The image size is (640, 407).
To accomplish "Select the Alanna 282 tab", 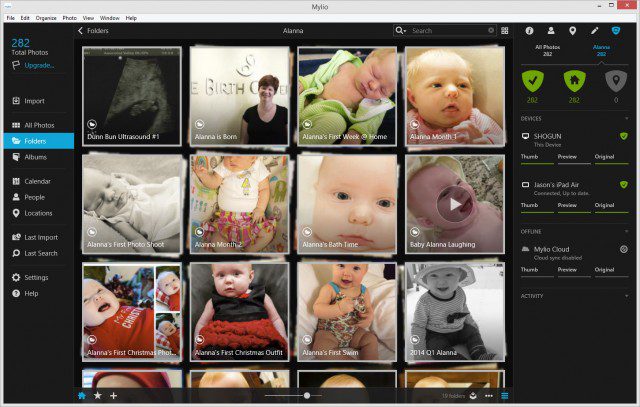I will tap(601, 50).
